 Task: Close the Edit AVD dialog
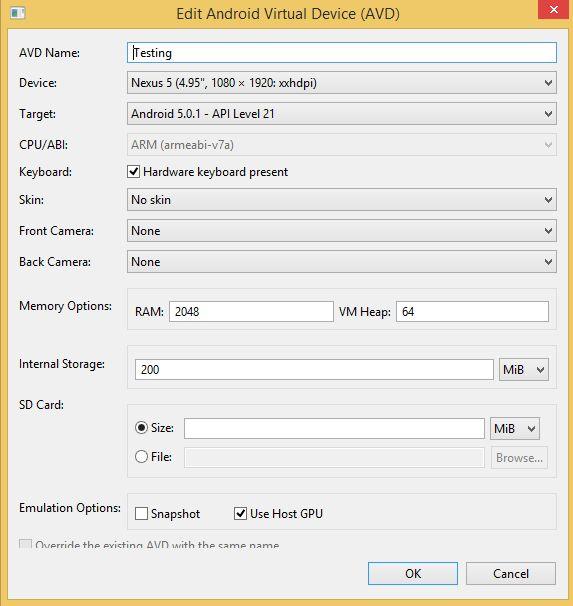(554, 9)
